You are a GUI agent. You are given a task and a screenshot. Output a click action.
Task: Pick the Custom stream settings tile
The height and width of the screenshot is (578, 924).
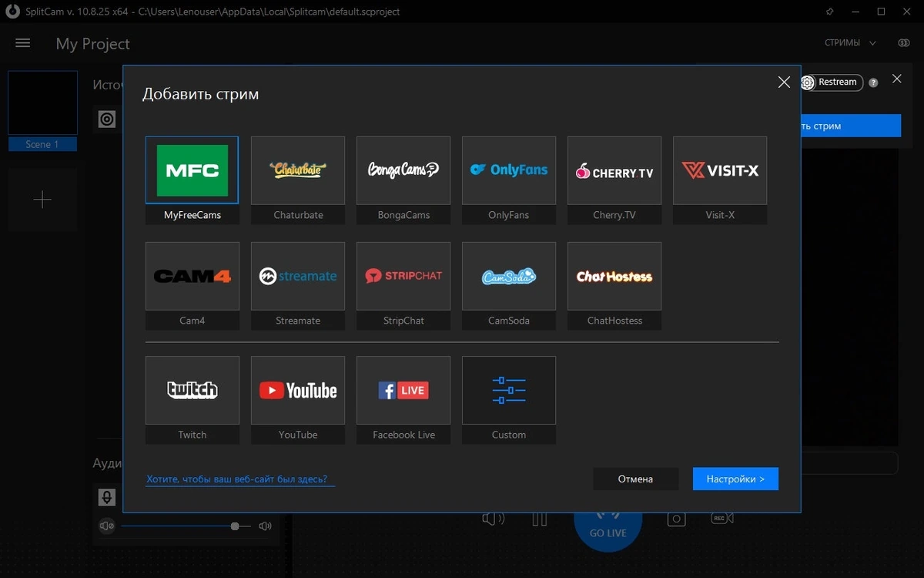pos(509,400)
